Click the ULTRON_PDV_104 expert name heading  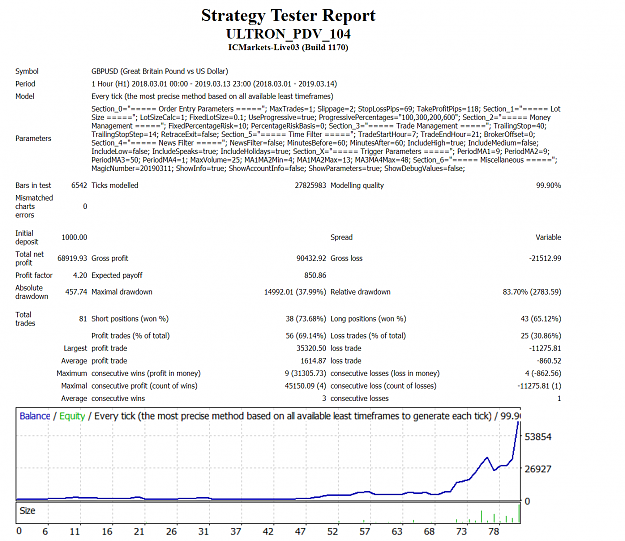coord(288,34)
